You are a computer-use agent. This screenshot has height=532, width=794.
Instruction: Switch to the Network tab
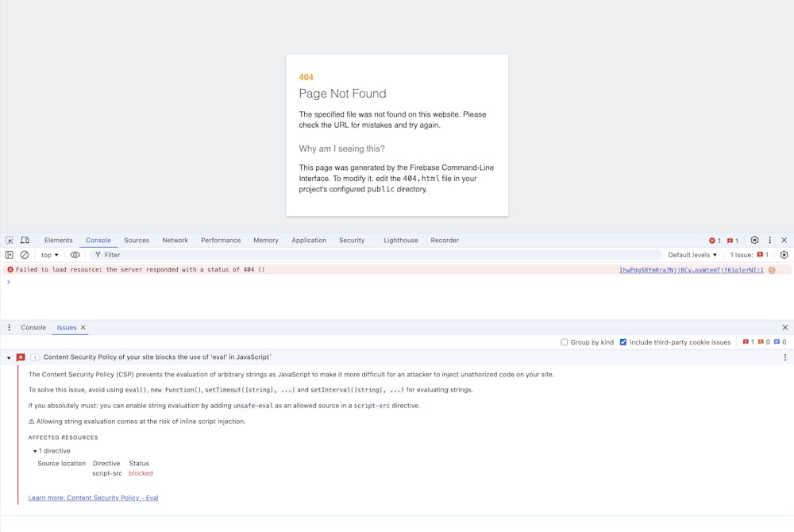[175, 240]
